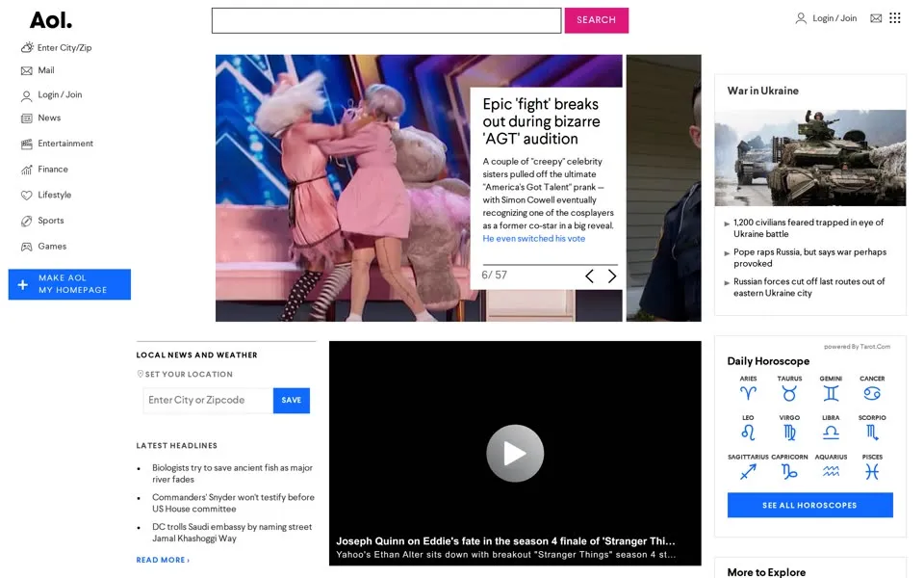Open 'Commanders' Snyder won't testify' headline

click(233, 503)
